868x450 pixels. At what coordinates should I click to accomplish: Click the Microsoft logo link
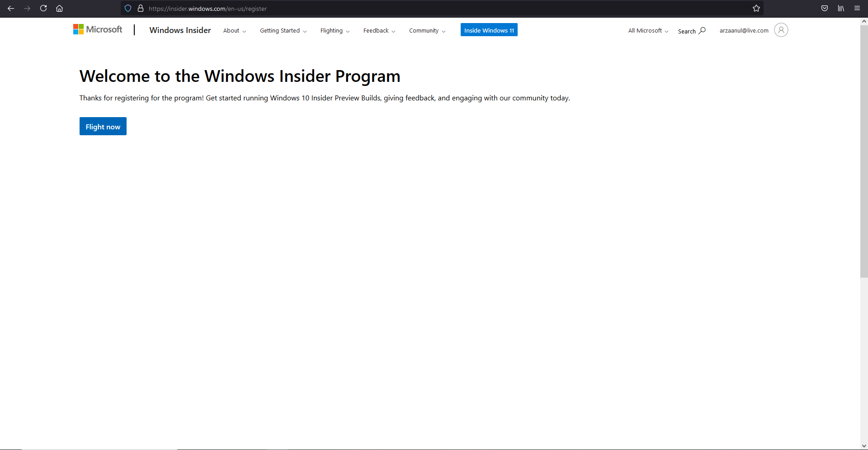pos(98,30)
